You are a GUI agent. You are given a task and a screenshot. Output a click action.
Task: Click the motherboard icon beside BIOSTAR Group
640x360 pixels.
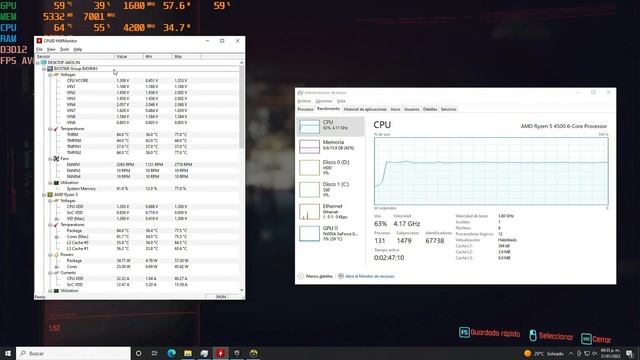click(50, 69)
